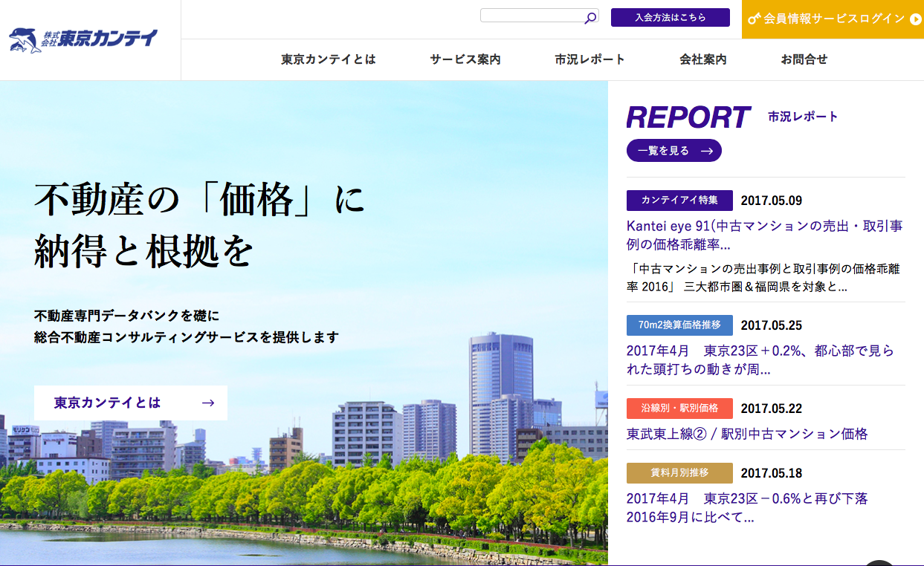Open the 入会方法はこちら button
The height and width of the screenshot is (566, 924).
click(x=670, y=17)
